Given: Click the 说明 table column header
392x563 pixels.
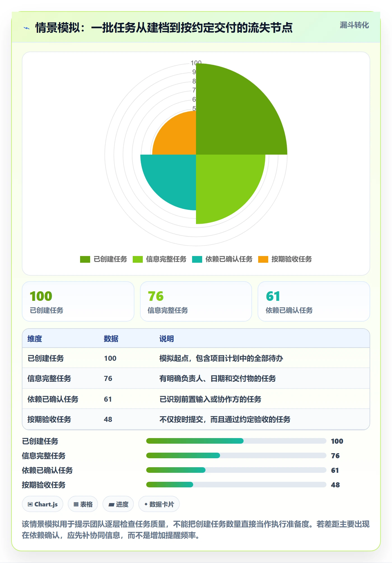Looking at the screenshot, I should coord(167,339).
